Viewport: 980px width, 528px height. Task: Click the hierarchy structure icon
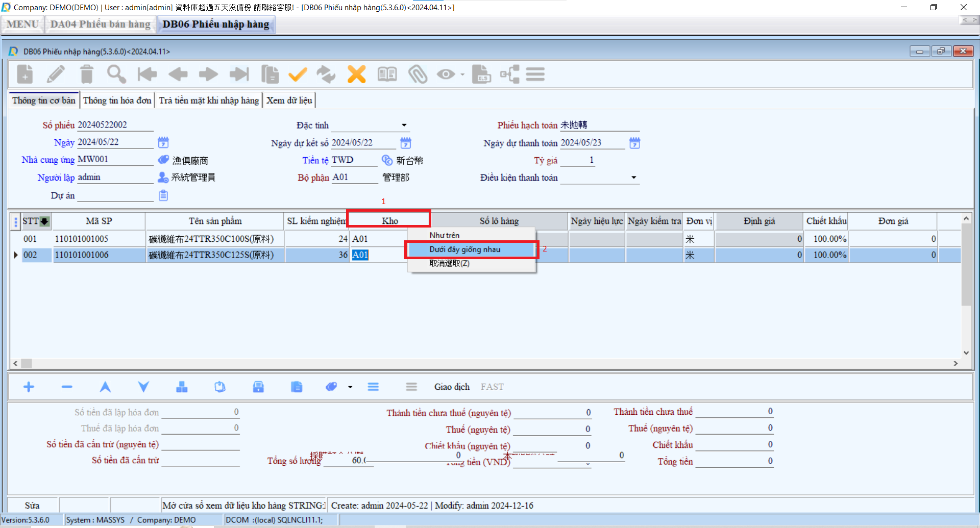pos(509,74)
